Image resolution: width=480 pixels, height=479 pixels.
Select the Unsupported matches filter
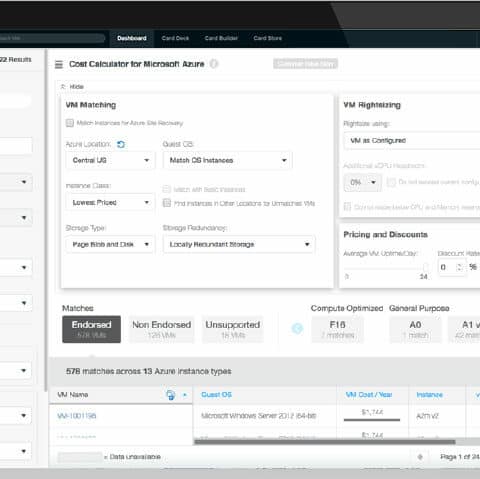coord(233,329)
